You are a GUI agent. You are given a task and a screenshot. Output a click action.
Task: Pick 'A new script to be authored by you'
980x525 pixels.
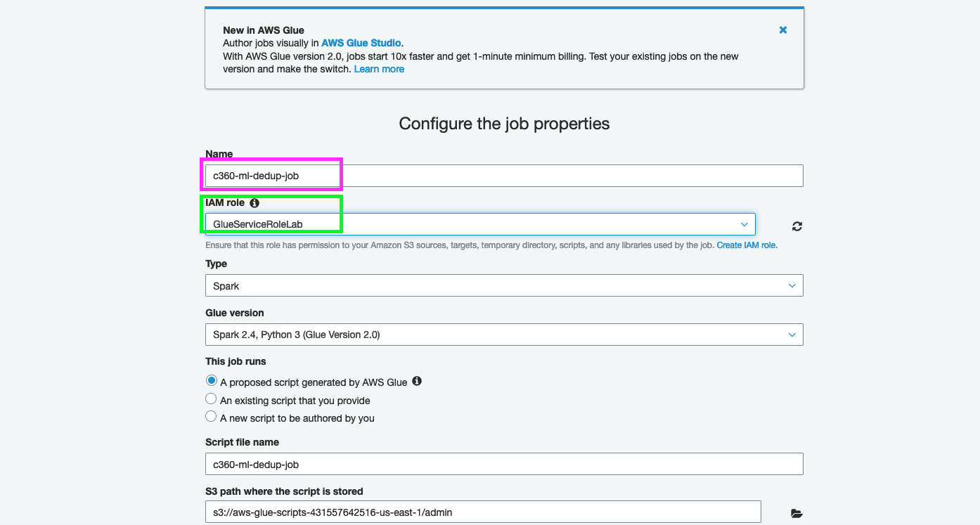point(211,417)
